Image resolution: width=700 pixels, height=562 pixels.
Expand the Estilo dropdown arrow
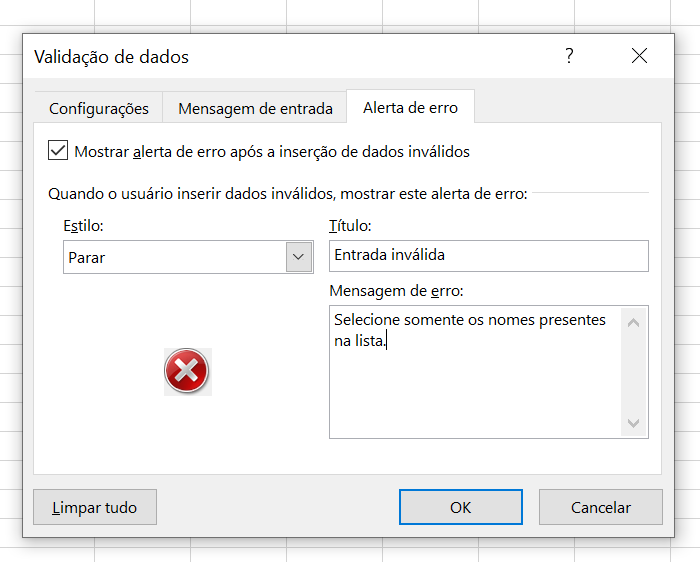pyautogui.click(x=299, y=257)
